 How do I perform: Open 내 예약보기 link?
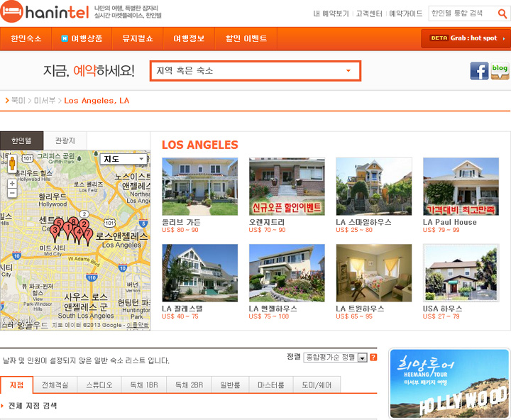(331, 13)
